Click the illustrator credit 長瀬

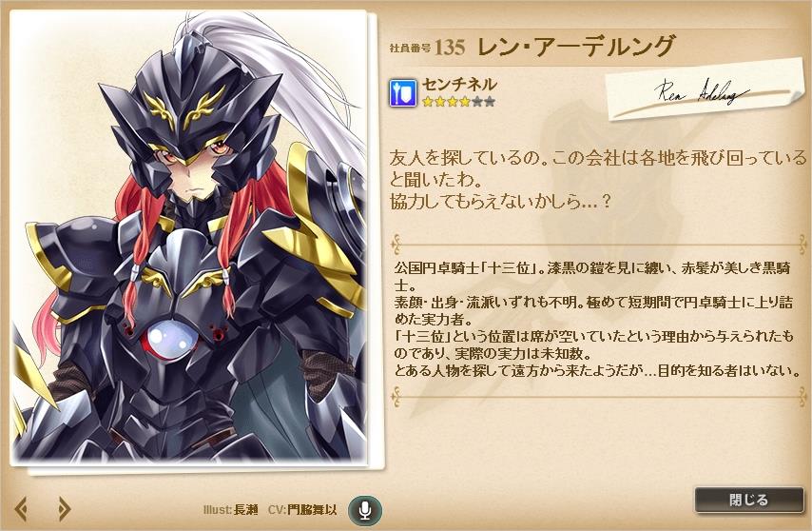245,510
